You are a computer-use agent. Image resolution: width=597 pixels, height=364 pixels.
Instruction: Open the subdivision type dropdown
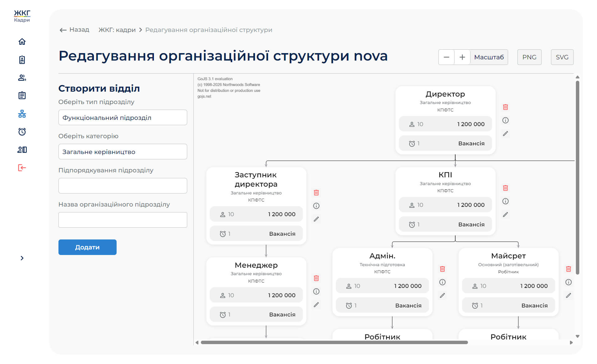[123, 118]
